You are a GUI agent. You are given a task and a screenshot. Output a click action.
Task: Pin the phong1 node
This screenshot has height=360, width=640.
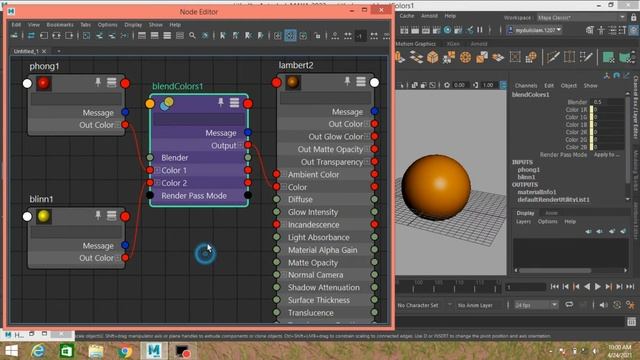(98, 82)
